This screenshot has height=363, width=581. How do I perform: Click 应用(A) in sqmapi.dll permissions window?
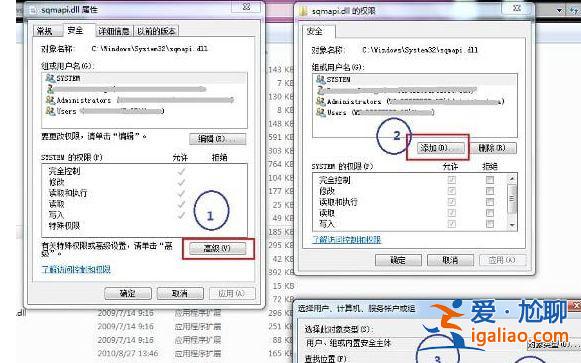pos(502,260)
